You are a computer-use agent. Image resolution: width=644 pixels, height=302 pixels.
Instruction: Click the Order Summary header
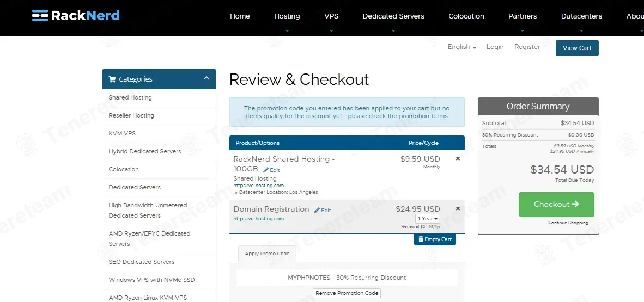click(x=538, y=106)
